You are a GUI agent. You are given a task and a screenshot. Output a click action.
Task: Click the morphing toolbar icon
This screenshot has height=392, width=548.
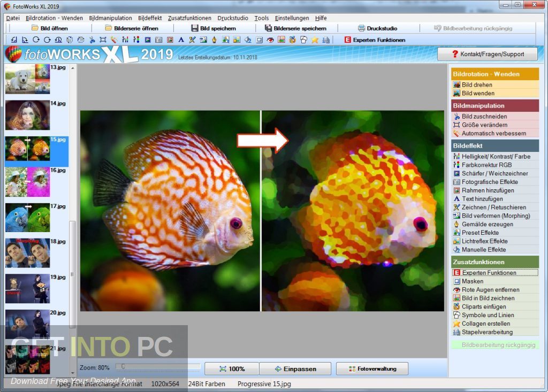coord(203,40)
